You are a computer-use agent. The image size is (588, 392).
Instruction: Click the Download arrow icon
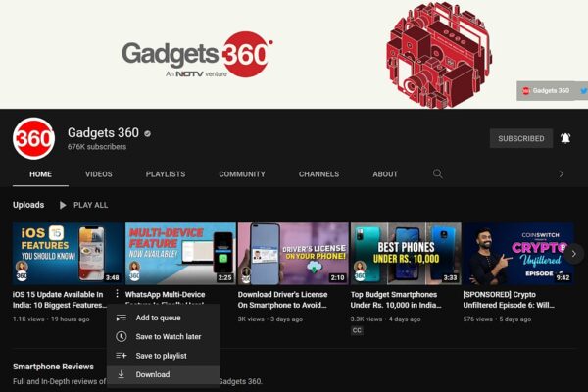(122, 374)
